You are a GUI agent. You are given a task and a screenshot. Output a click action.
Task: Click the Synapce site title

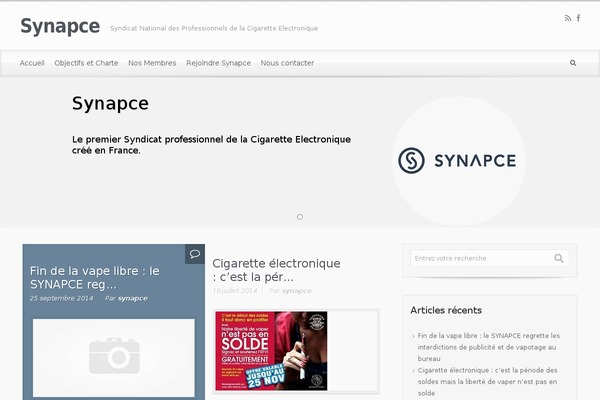60,26
